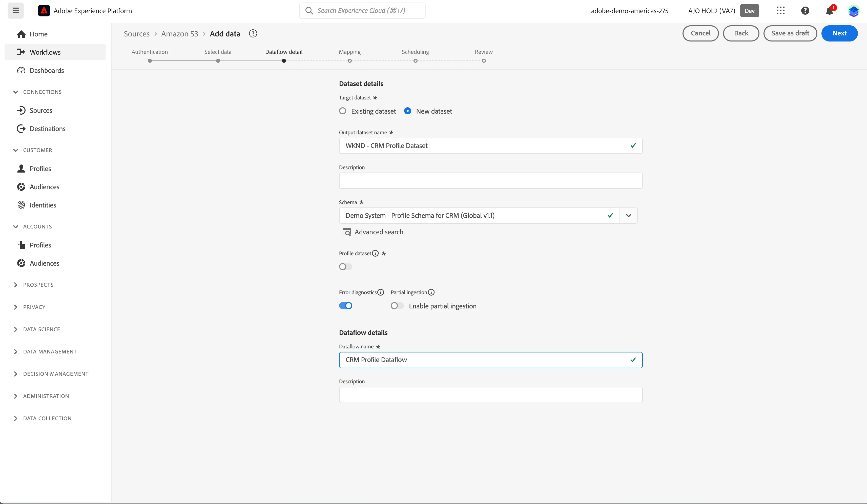Viewport: 867px width, 504px height.
Task: Enable partial ingestion toggle
Action: coord(397,306)
